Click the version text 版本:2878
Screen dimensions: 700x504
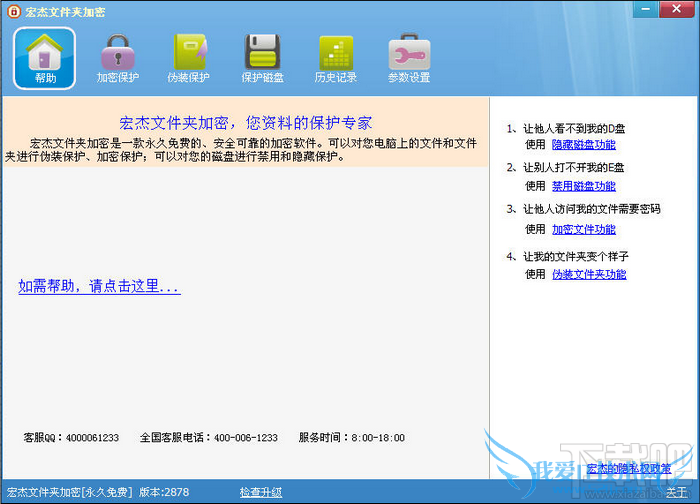point(164,492)
